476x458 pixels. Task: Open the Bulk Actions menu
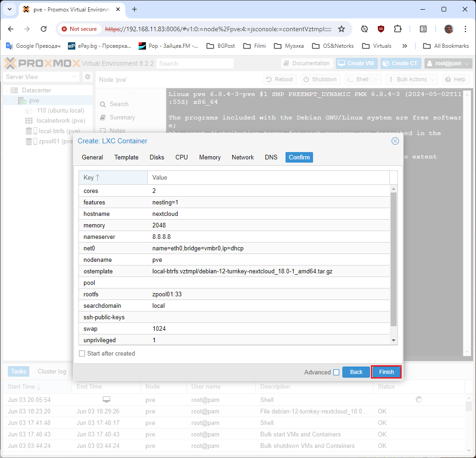(x=412, y=79)
